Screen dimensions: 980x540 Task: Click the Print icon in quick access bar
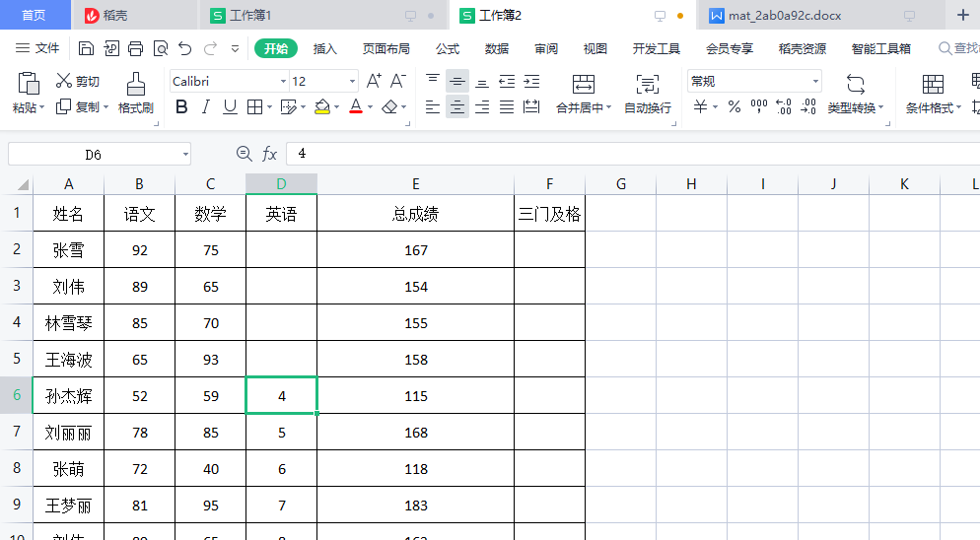pos(136,48)
